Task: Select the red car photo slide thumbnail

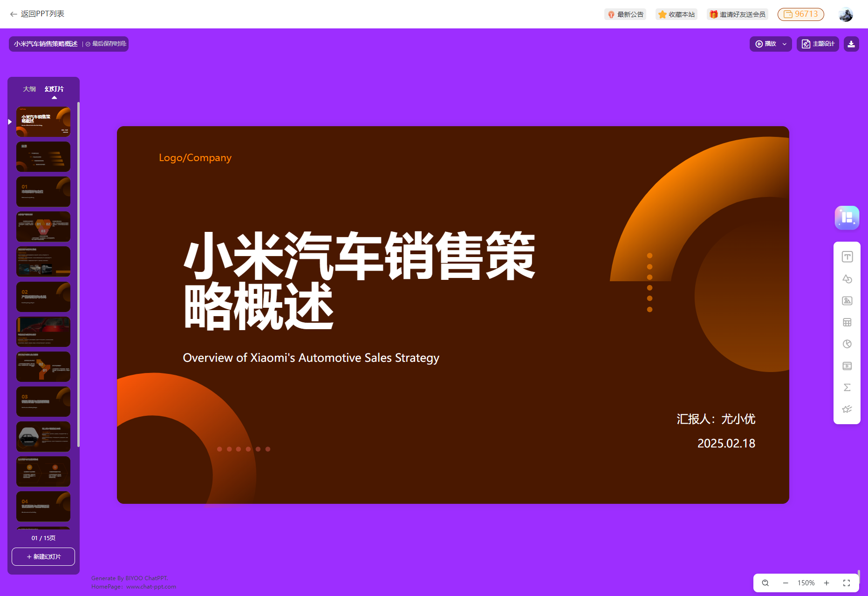Action: pos(43,332)
